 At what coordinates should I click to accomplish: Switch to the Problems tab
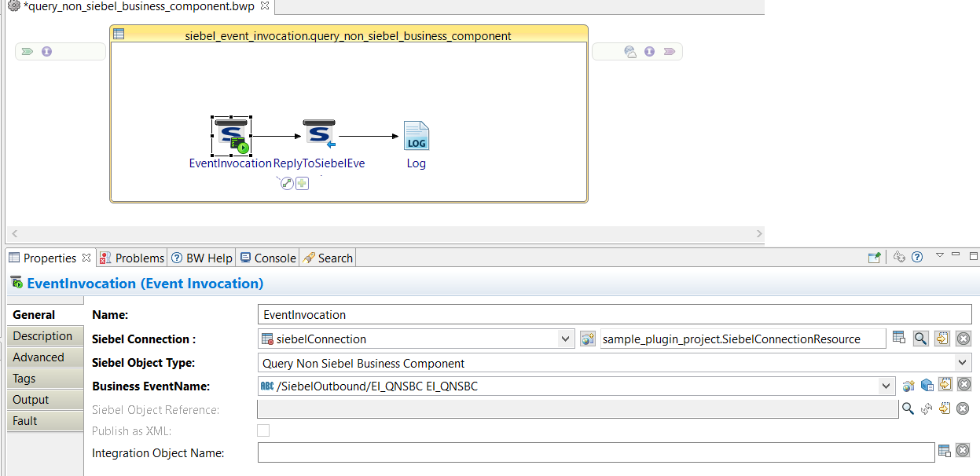click(131, 258)
